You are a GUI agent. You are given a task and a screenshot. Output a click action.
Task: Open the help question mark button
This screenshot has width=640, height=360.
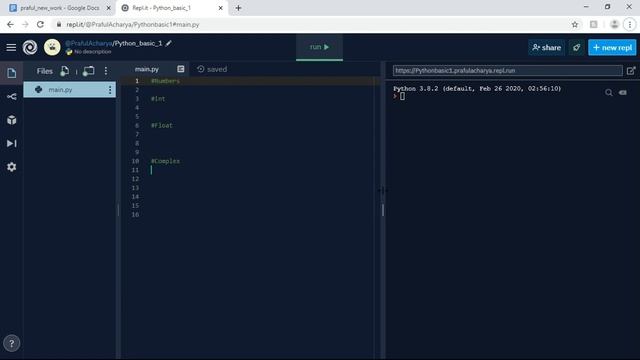11,343
